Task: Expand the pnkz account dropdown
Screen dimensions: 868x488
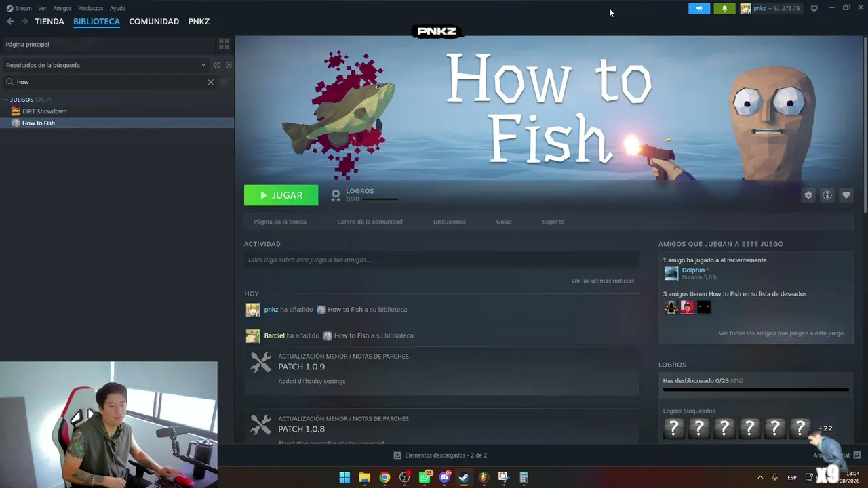Action: click(x=770, y=8)
